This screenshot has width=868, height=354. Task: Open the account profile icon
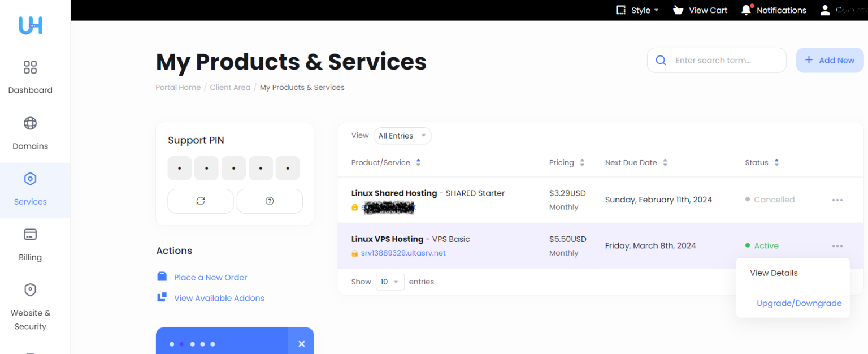click(x=824, y=10)
